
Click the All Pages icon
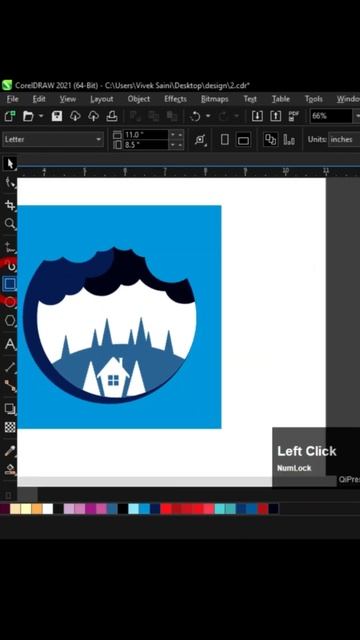[x=271, y=140]
